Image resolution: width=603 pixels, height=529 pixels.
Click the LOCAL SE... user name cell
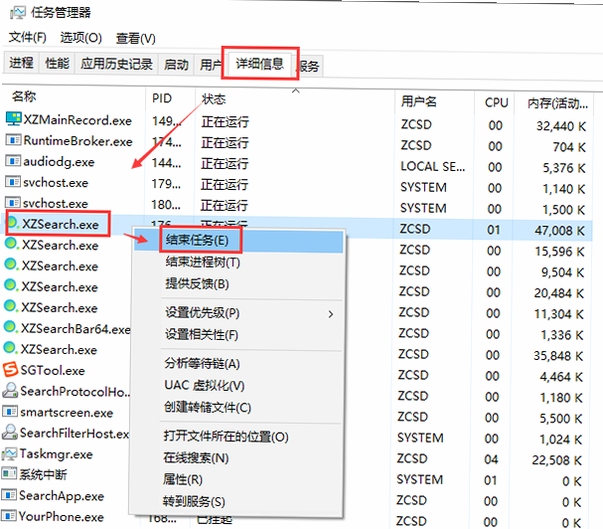click(433, 166)
